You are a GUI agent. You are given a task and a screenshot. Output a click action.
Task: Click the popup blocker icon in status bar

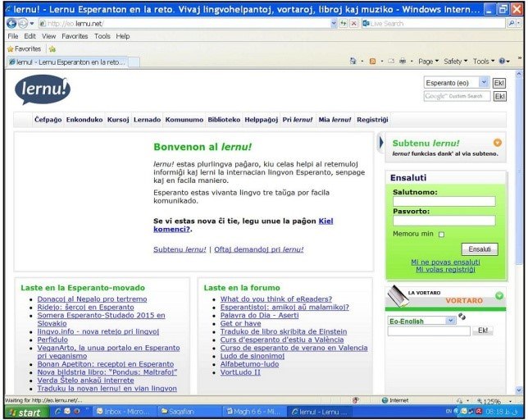[x=355, y=400]
